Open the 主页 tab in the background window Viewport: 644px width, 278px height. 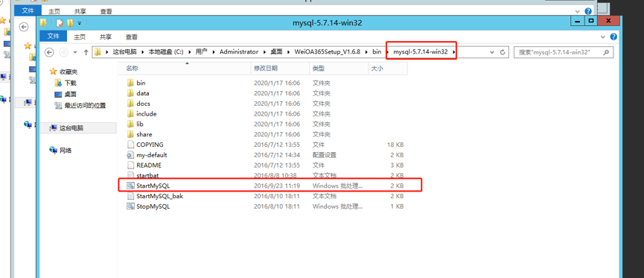click(x=54, y=11)
